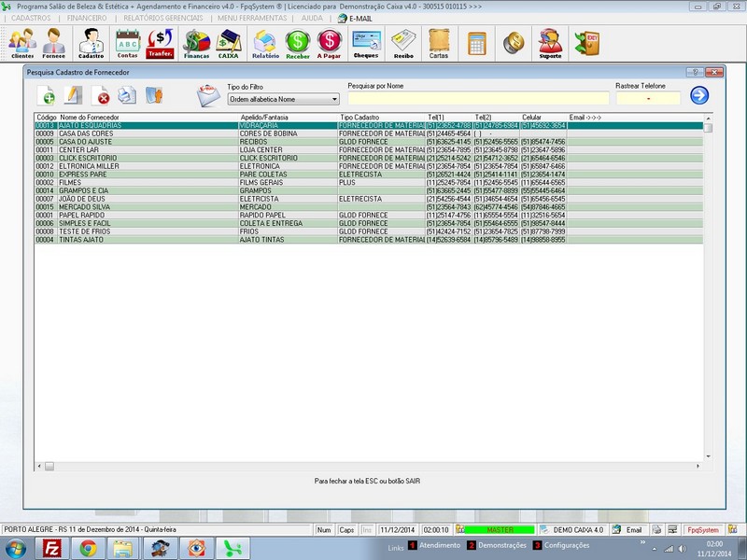
Task: Select the JOÃO DE DEUS row
Action: tap(369, 199)
